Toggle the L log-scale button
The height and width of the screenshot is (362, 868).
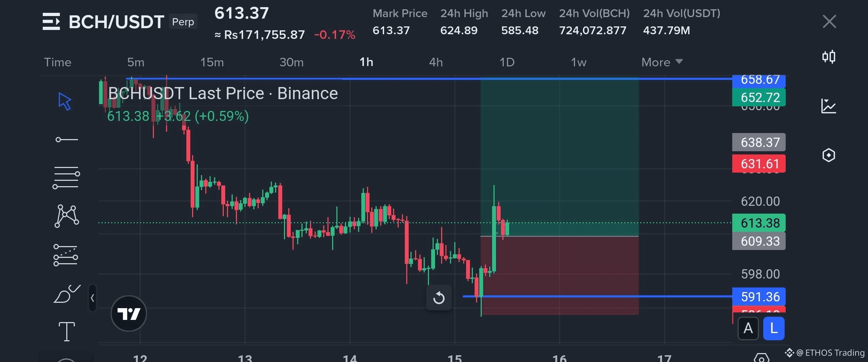(773, 329)
